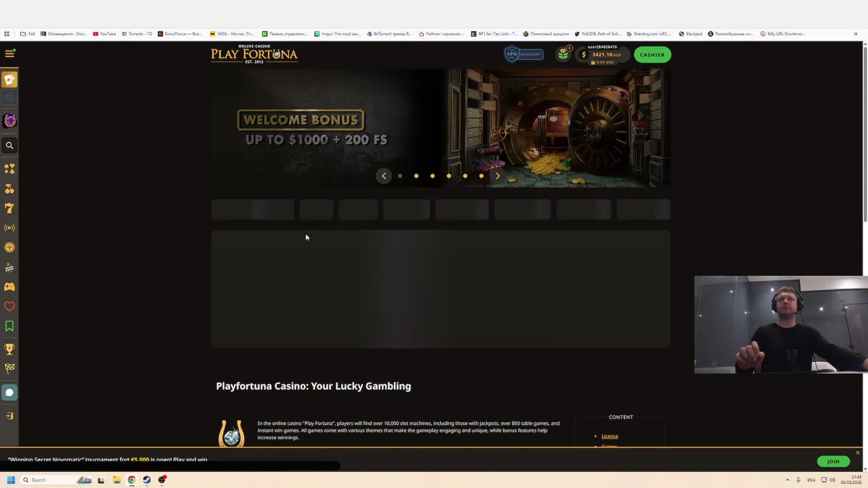Click the purple avatar icon in sidebar

pos(9,121)
